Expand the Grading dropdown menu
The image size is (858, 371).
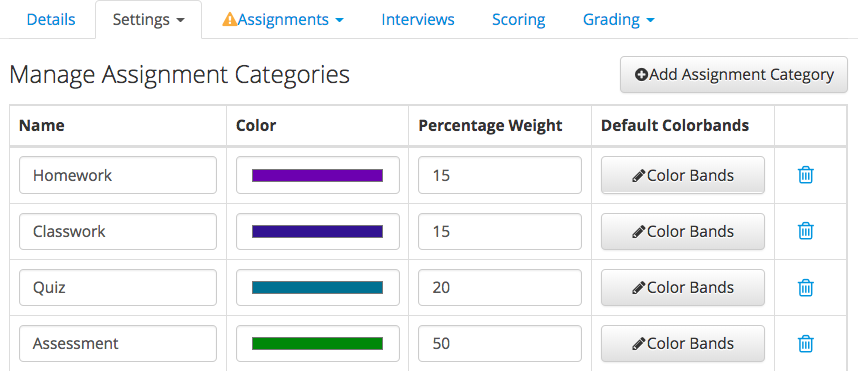pyautogui.click(x=618, y=20)
